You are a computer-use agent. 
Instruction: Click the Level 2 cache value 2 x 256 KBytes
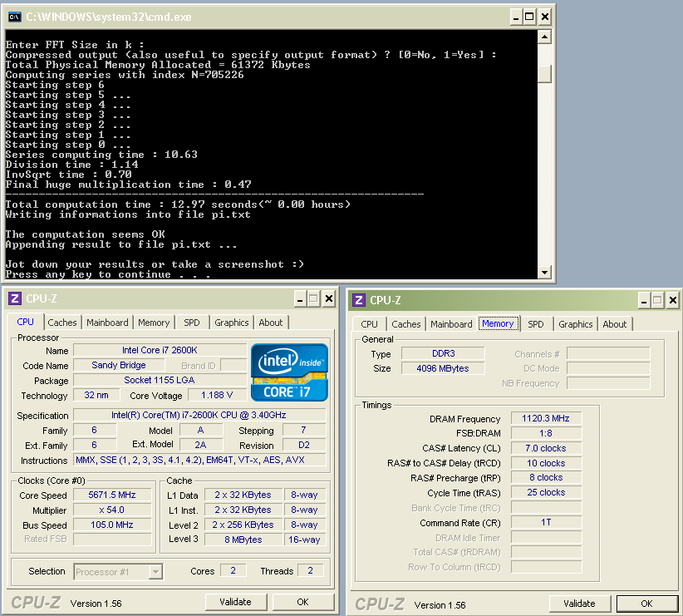tap(243, 525)
